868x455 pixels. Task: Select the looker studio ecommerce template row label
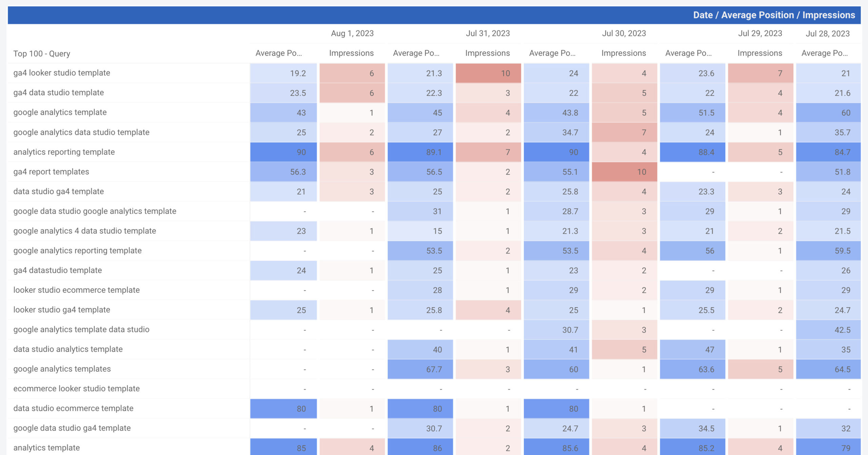click(76, 290)
